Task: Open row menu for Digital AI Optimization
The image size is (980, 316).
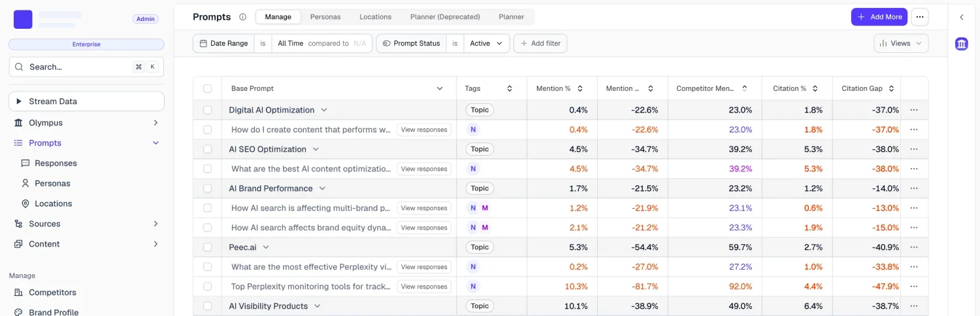Action: tap(914, 110)
